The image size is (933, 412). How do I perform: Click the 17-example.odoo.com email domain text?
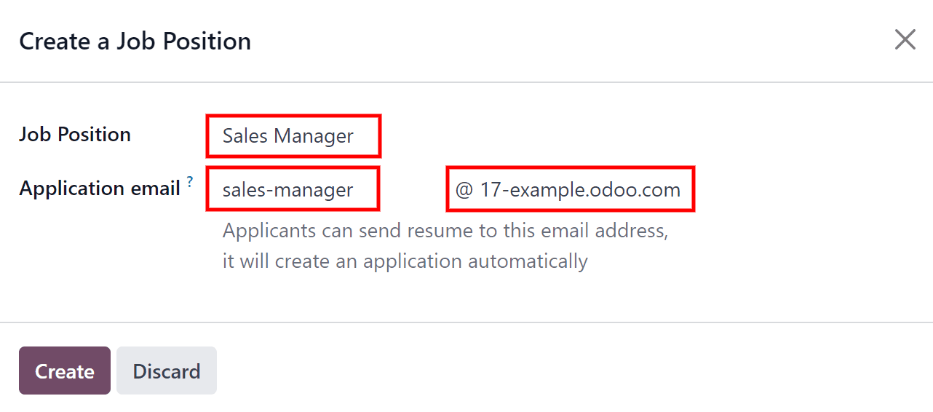pyautogui.click(x=580, y=189)
